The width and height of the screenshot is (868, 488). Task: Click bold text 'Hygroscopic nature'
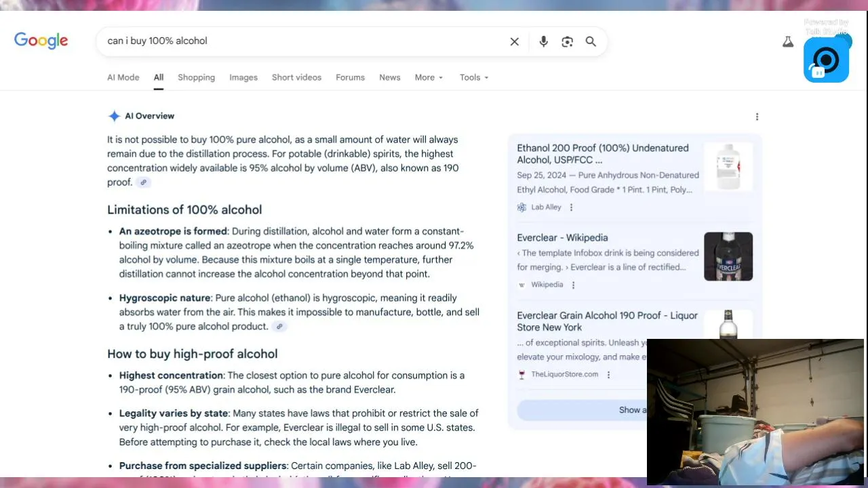tap(165, 298)
